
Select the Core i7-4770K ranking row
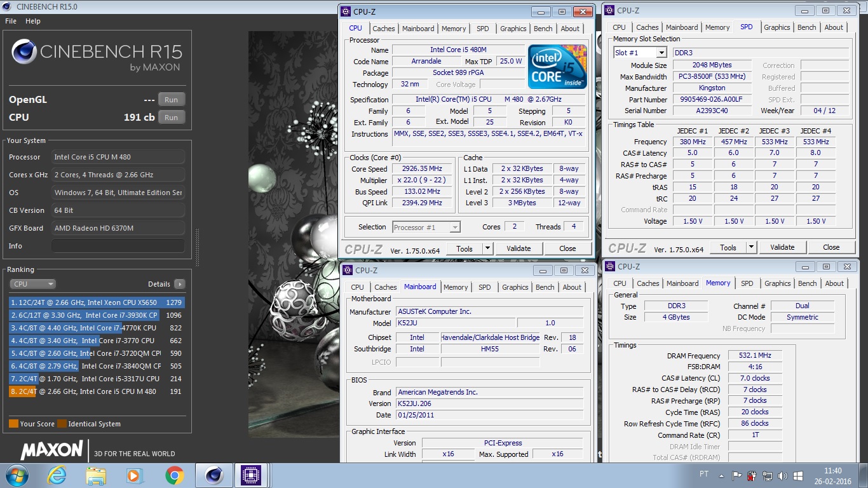pos(96,328)
